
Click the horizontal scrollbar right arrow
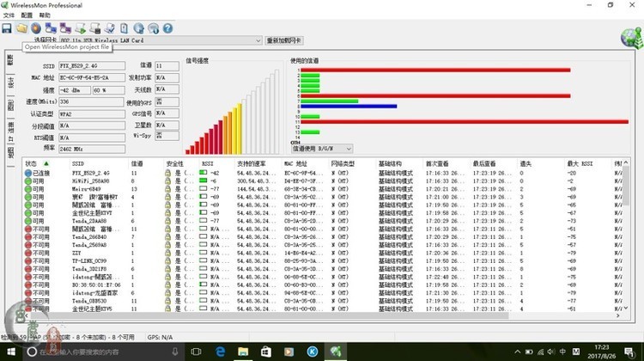[x=617, y=315]
